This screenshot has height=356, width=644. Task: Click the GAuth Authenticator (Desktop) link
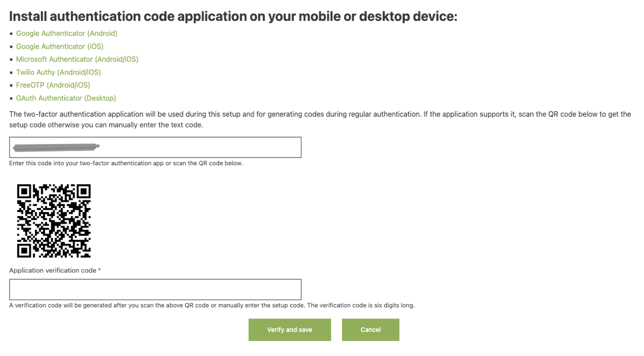click(66, 98)
